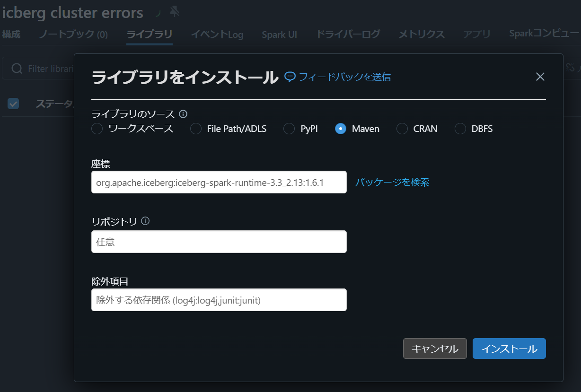Open the Spark UI tab

tap(279, 35)
